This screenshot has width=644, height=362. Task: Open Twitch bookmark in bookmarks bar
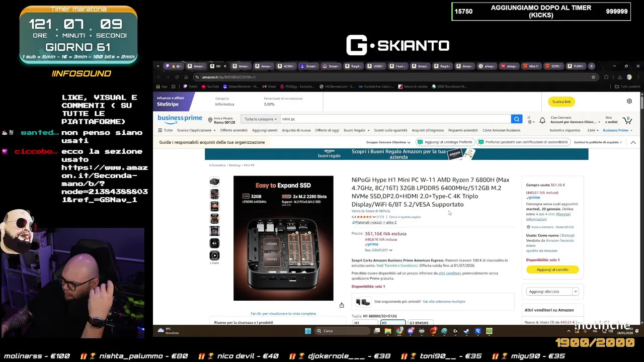tap(190, 86)
